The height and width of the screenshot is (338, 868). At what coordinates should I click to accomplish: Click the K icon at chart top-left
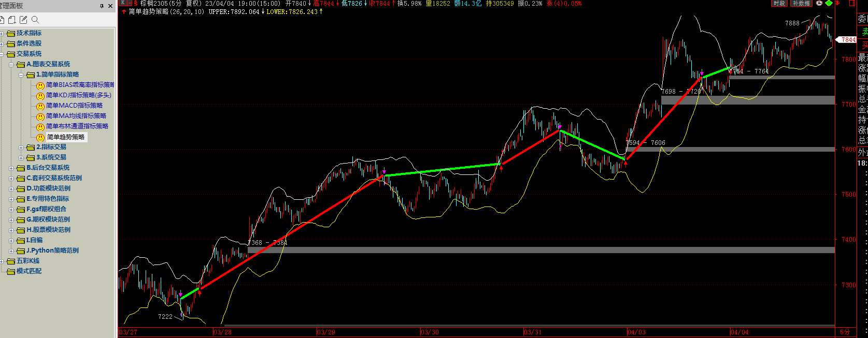point(123,3)
